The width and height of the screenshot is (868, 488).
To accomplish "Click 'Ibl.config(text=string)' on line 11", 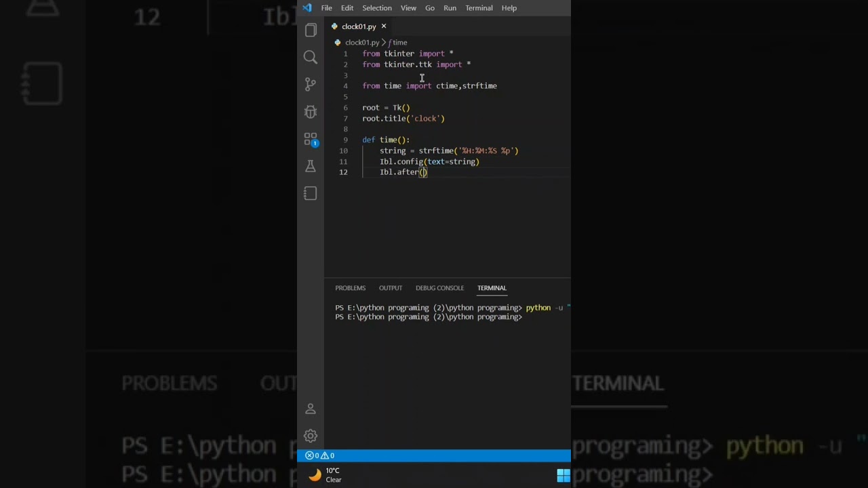I will click(429, 161).
